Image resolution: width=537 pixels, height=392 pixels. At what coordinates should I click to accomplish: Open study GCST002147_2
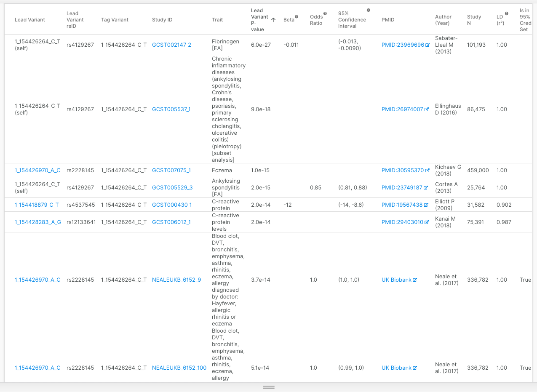(171, 45)
